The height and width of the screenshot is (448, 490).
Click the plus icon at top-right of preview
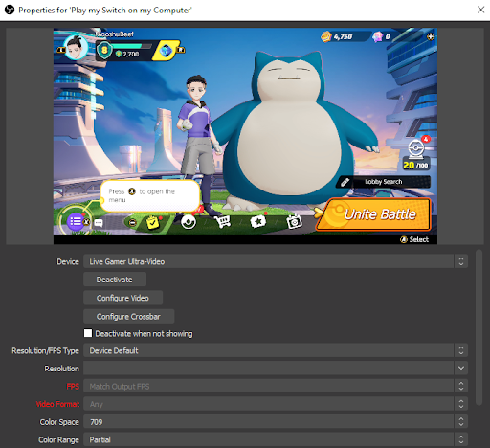tap(431, 36)
